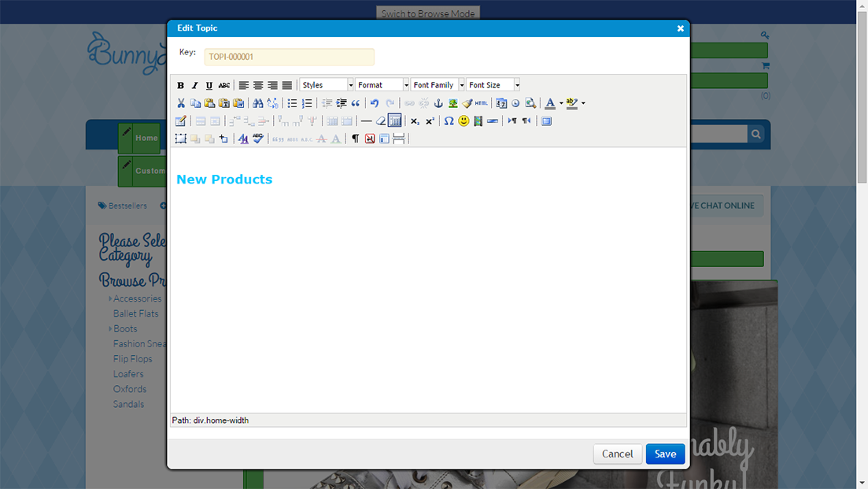
Task: Open the Format dropdown menu
Action: click(x=382, y=85)
